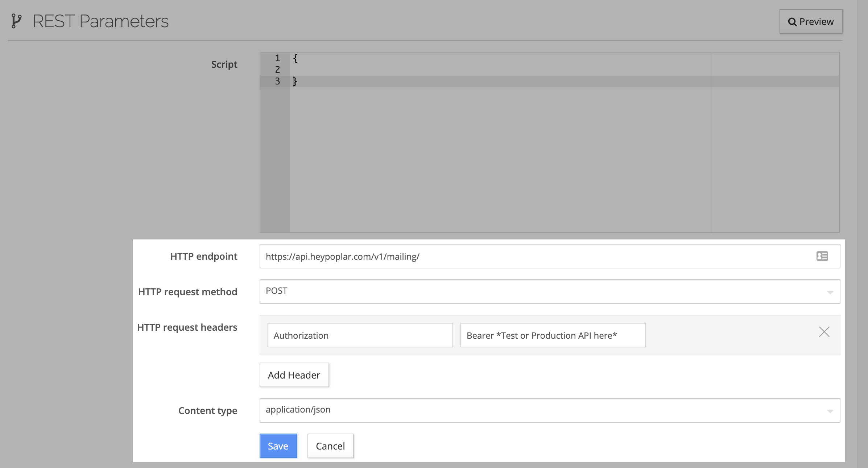Click the closing brace on script line 3

(x=295, y=81)
